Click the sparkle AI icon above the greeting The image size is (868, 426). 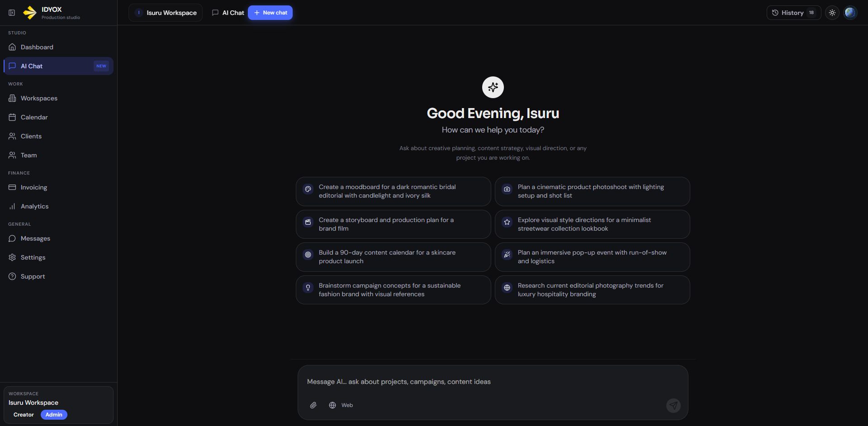pos(493,87)
